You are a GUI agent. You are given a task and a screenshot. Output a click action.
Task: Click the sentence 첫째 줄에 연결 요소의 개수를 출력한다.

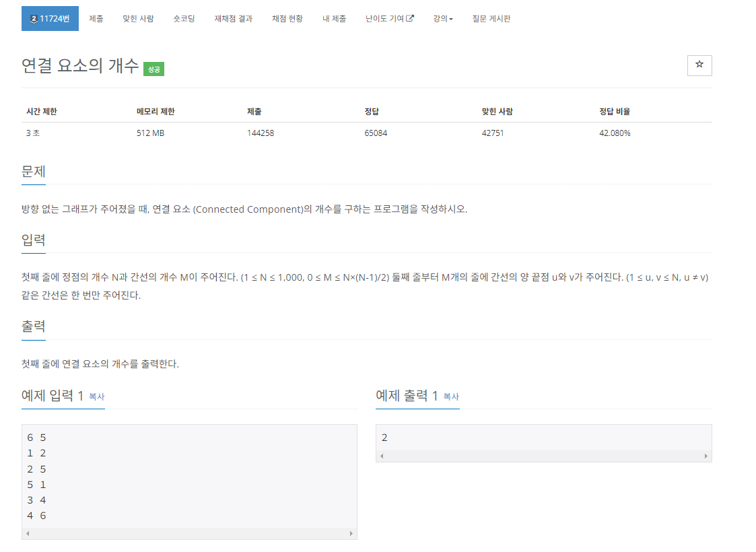[x=100, y=364]
